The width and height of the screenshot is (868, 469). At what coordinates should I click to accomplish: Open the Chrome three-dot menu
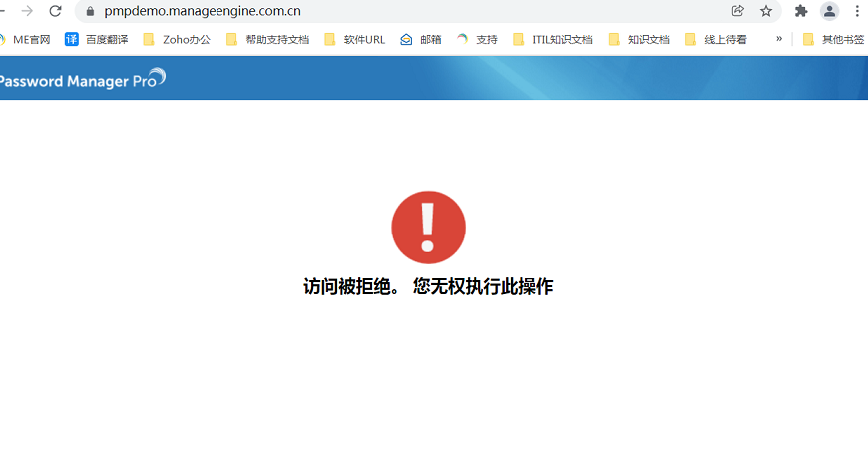coord(857,11)
